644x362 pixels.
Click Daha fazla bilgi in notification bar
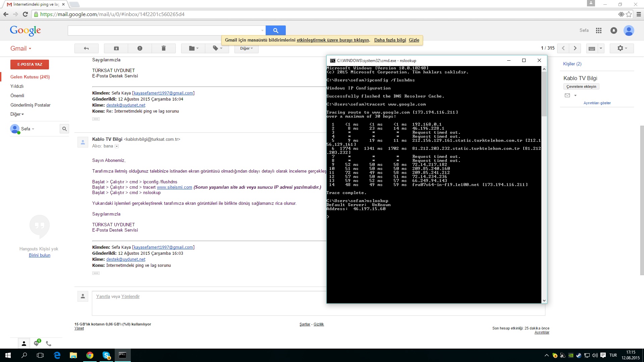click(390, 40)
